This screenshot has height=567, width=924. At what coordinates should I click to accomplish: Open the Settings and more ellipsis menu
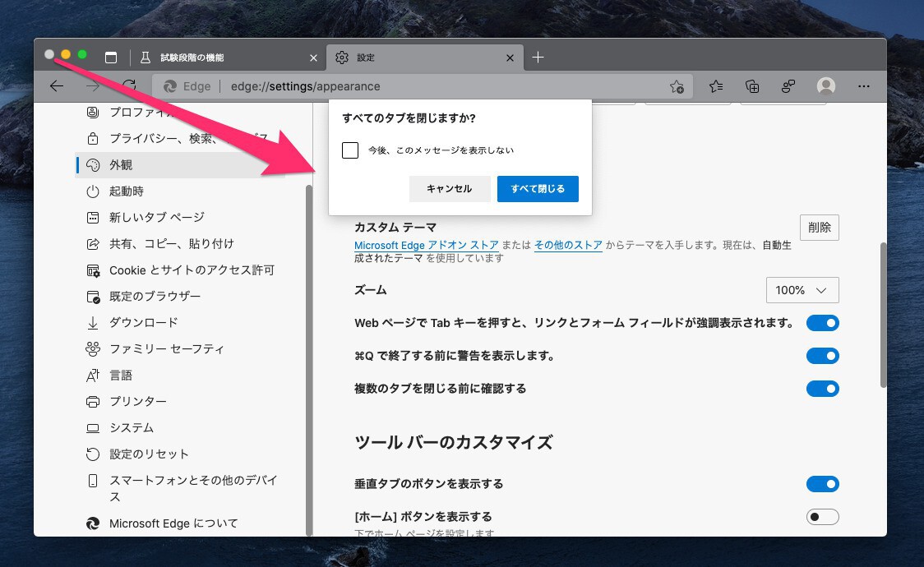click(863, 86)
